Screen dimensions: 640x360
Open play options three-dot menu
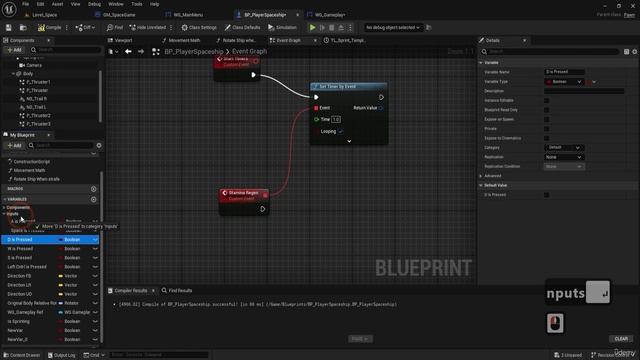[350, 27]
